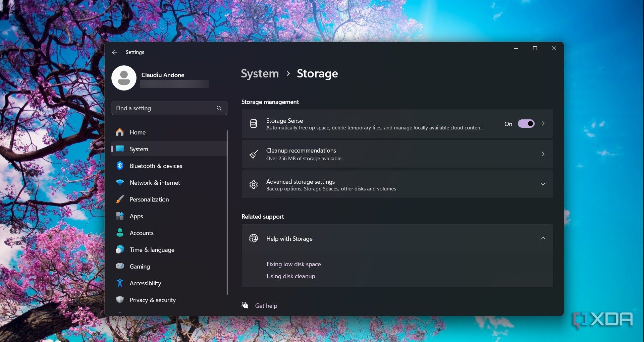Expand Advanced storage settings chevron
Screen dimensions: 644x342
(543, 184)
